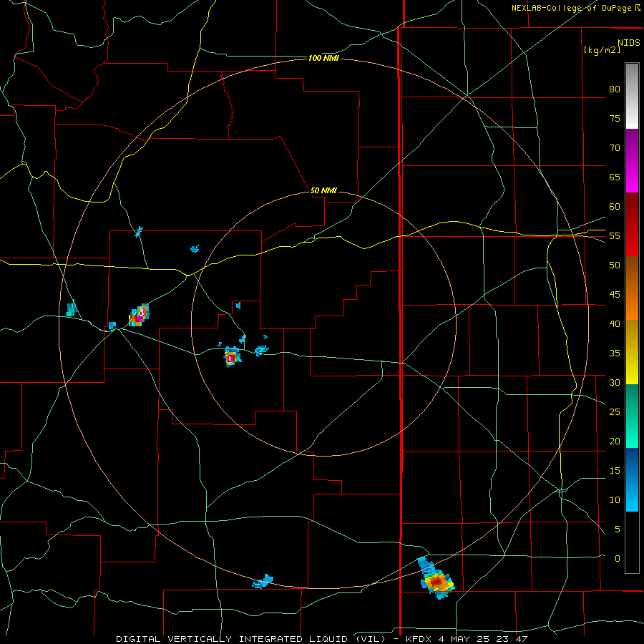Pick the black segment of the VIL legend

632,542
